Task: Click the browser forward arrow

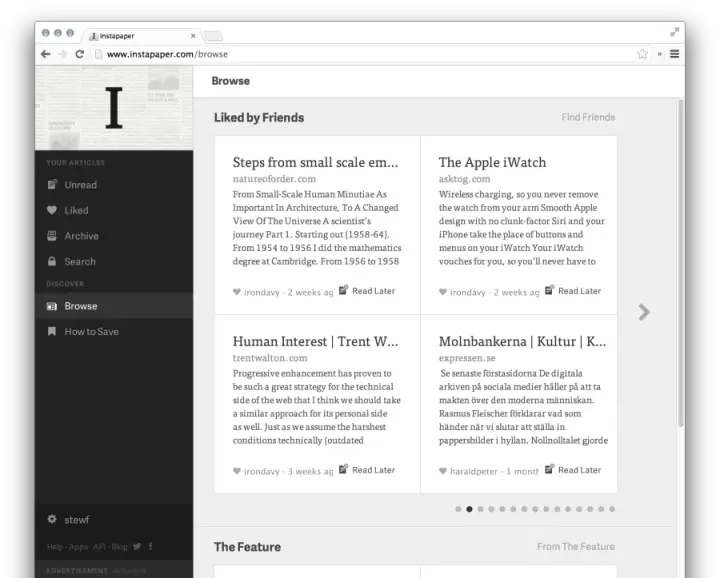Action: coord(62,54)
